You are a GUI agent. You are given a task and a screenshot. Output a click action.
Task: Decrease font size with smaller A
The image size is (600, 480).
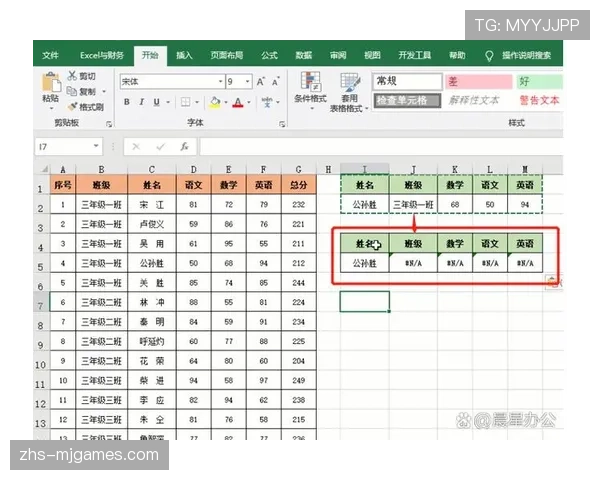coord(276,82)
